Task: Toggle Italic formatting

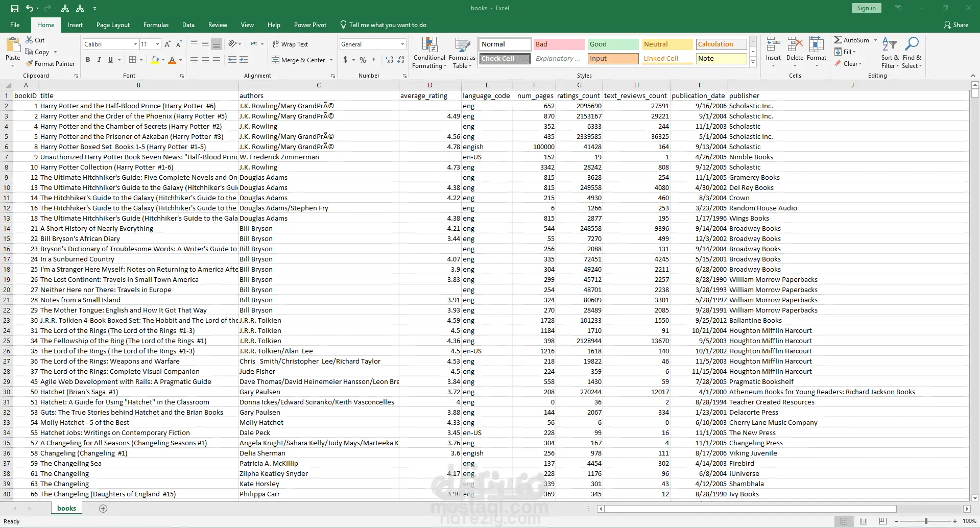Action: pos(99,60)
